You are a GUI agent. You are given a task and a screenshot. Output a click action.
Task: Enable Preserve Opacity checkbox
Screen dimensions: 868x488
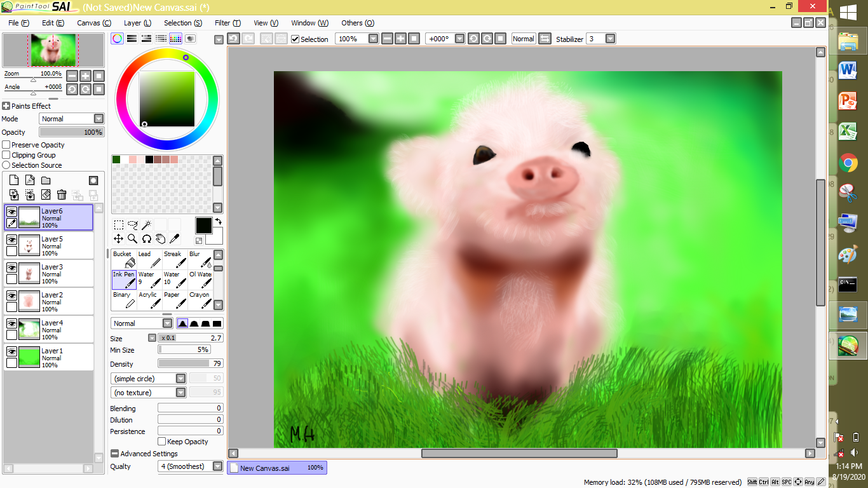coord(6,145)
